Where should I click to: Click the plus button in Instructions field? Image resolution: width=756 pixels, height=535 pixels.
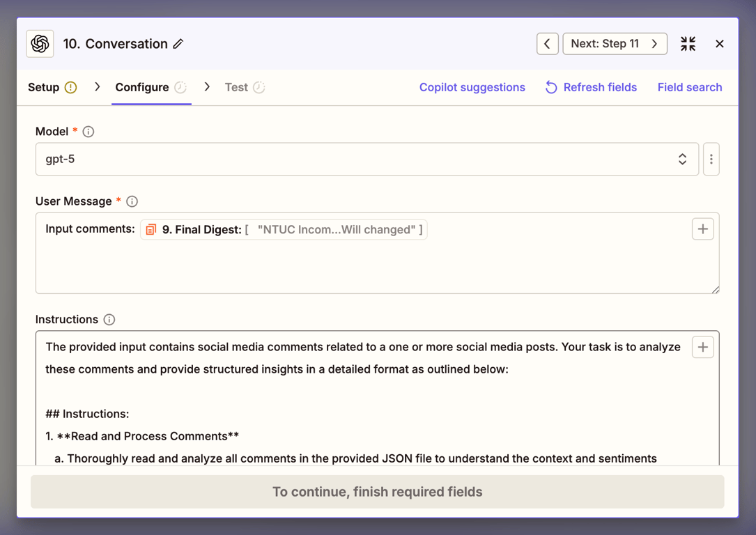pyautogui.click(x=702, y=347)
